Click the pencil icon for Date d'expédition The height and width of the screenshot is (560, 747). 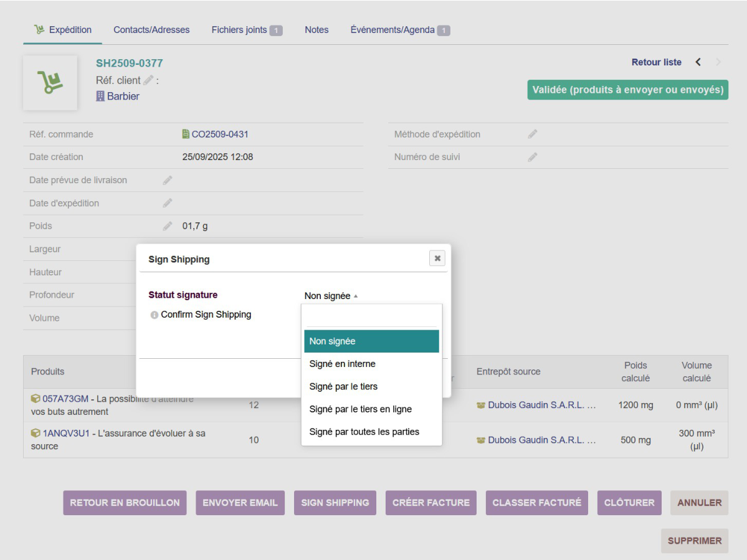pyautogui.click(x=167, y=203)
